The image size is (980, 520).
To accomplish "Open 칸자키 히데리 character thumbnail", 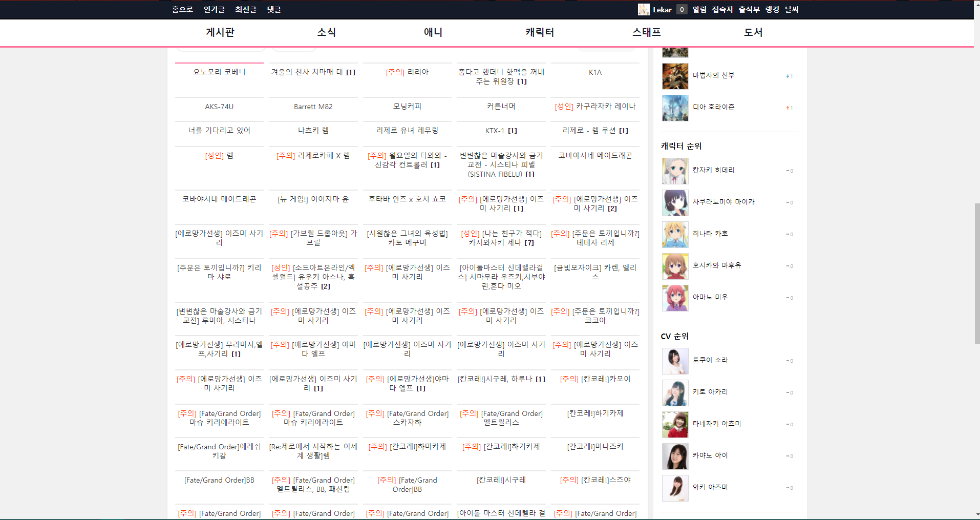I will 675,171.
